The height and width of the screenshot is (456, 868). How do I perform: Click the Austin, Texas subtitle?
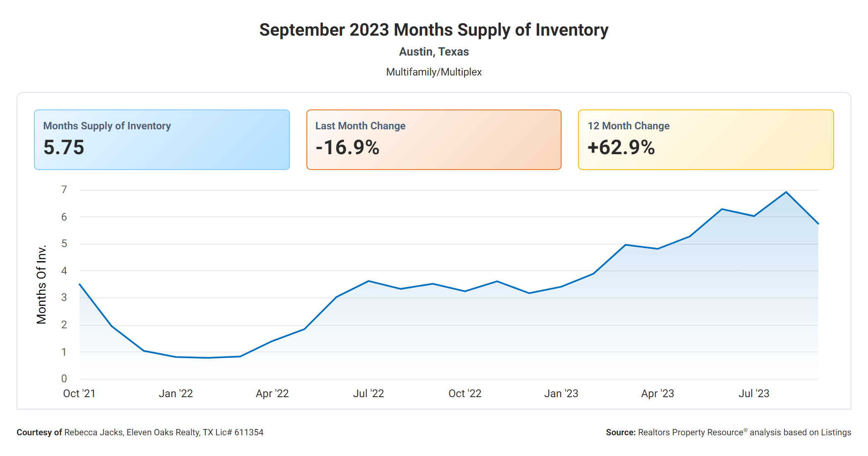[x=434, y=52]
